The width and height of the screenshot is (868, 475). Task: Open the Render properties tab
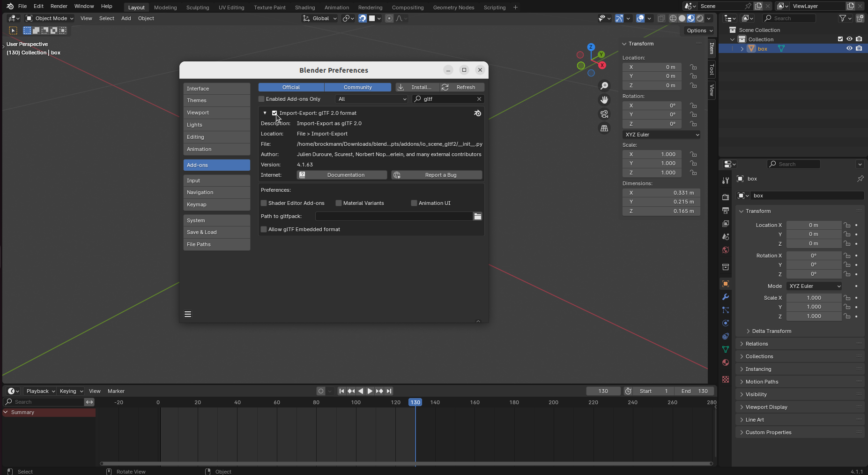tap(726, 197)
